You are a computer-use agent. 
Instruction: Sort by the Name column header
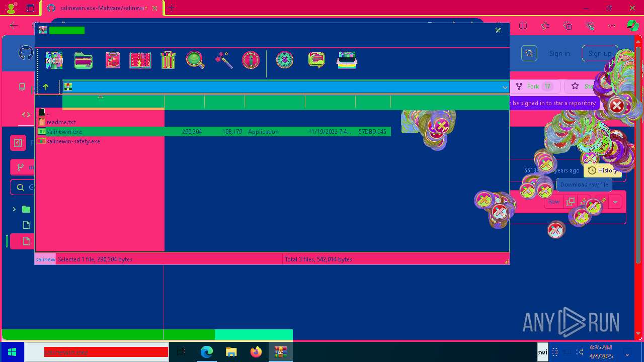113,102
